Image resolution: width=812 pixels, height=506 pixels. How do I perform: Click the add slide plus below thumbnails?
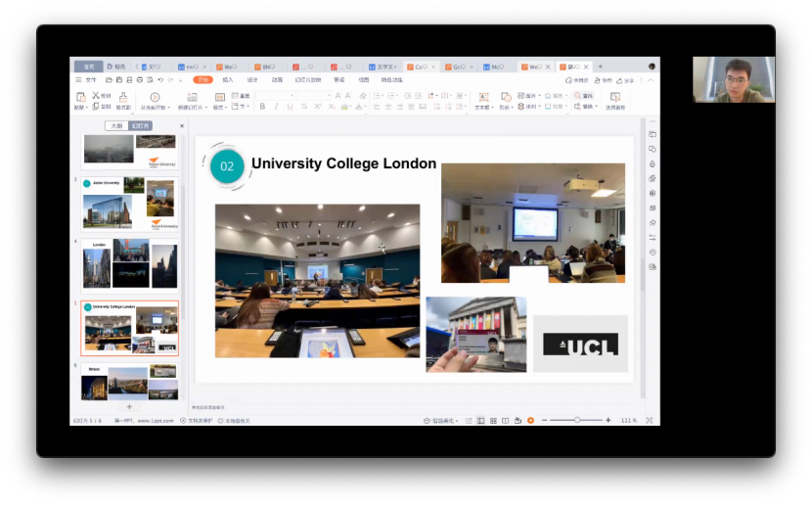click(129, 406)
